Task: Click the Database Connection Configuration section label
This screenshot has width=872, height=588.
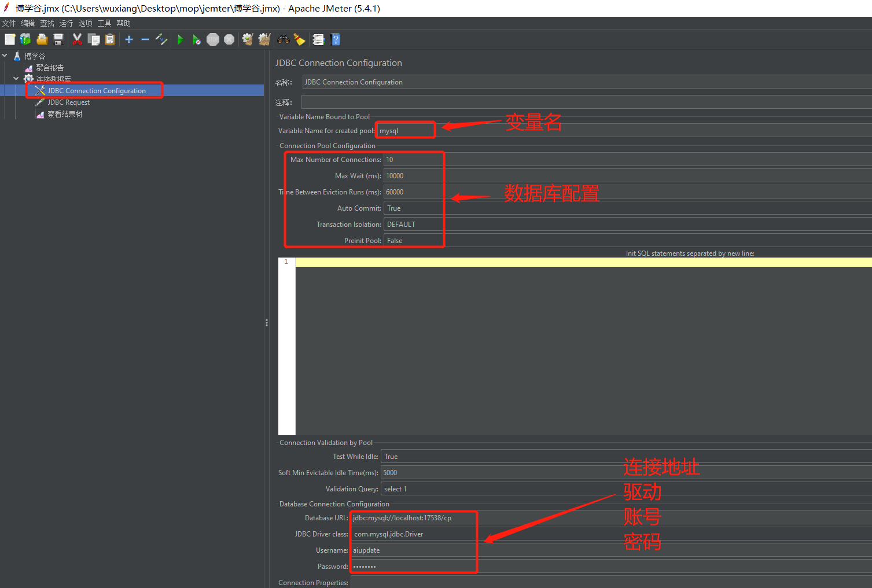Action: click(334, 504)
